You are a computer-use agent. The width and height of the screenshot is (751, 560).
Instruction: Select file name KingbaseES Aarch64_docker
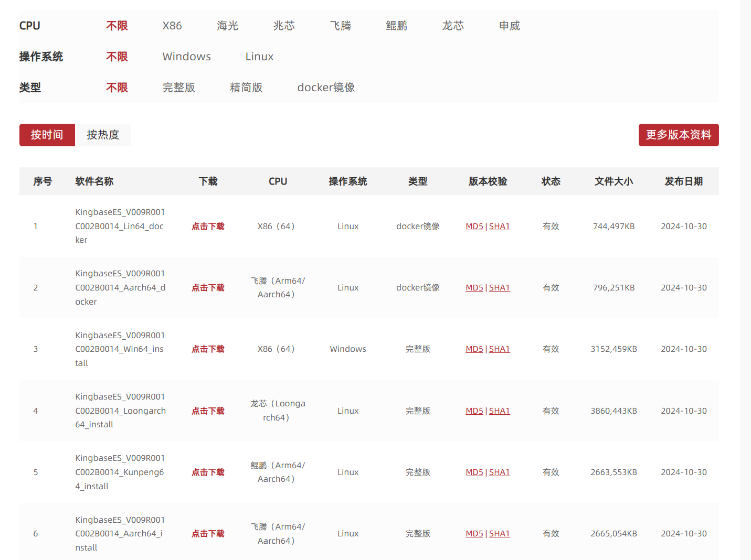pos(120,288)
